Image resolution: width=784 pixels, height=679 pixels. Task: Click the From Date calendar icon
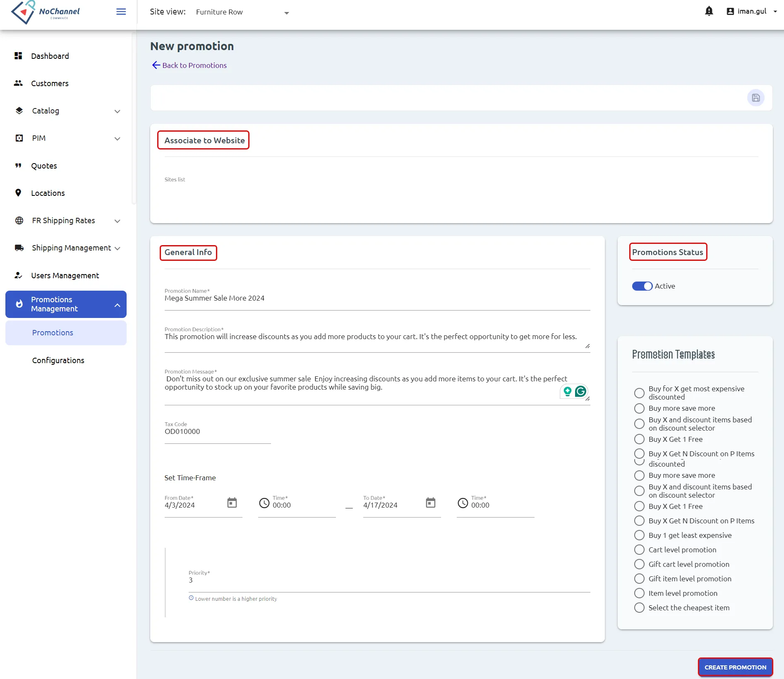click(x=232, y=503)
